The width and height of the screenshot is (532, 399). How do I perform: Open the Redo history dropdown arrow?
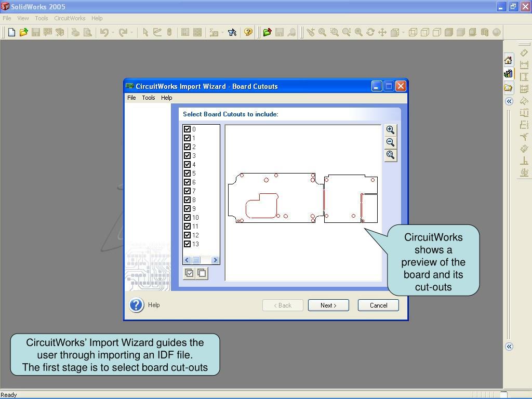click(x=131, y=33)
